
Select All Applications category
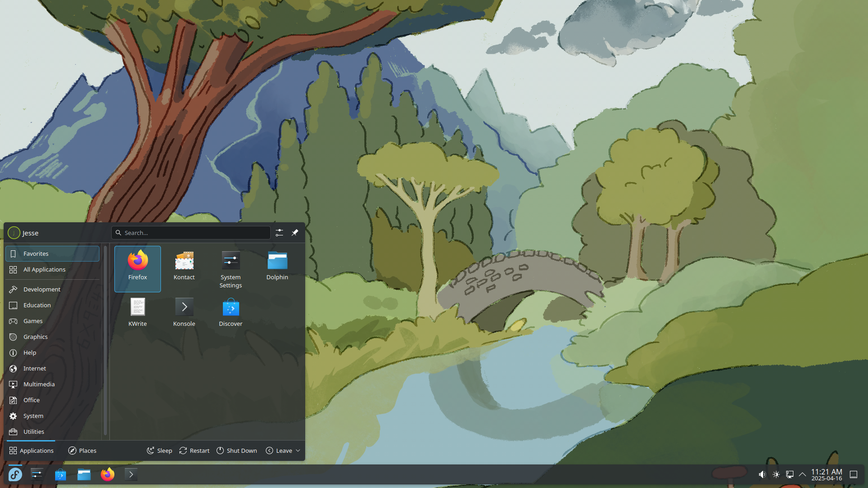pyautogui.click(x=52, y=269)
